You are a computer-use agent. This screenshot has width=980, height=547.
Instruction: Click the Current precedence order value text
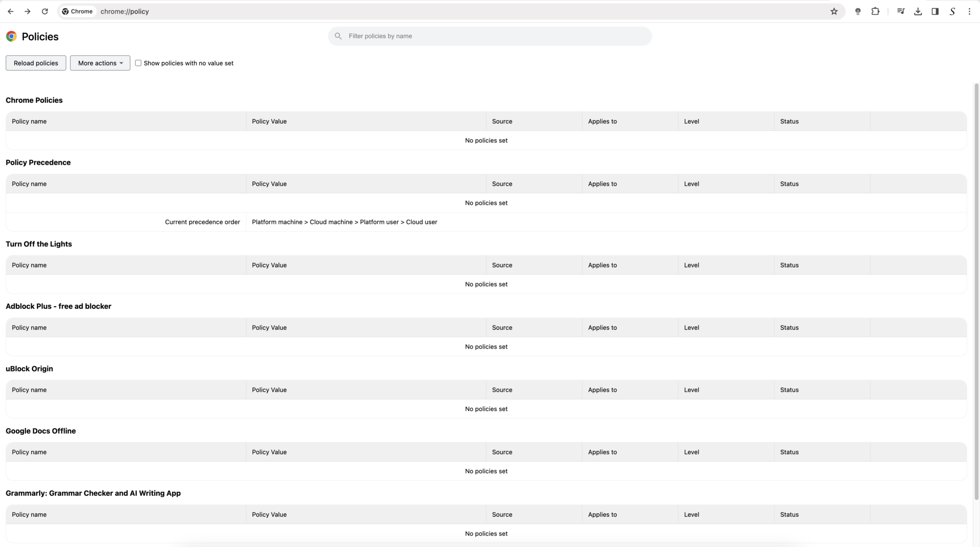tap(344, 222)
